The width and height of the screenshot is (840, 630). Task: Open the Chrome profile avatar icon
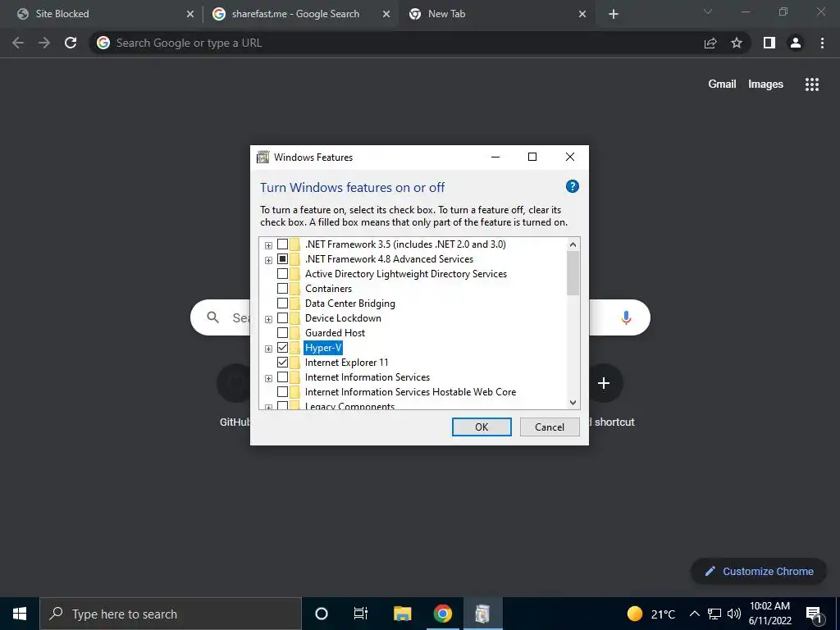click(x=796, y=43)
